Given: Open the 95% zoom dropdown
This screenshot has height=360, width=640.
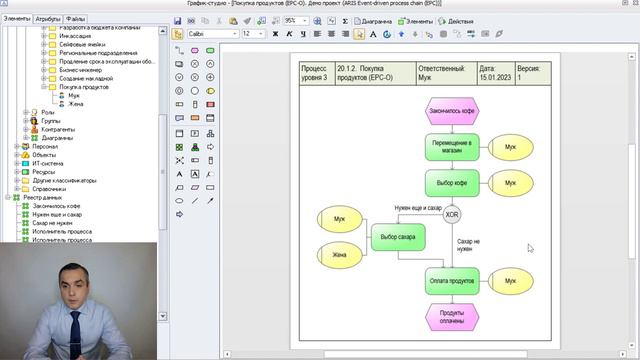Looking at the screenshot, I should click(304, 21).
